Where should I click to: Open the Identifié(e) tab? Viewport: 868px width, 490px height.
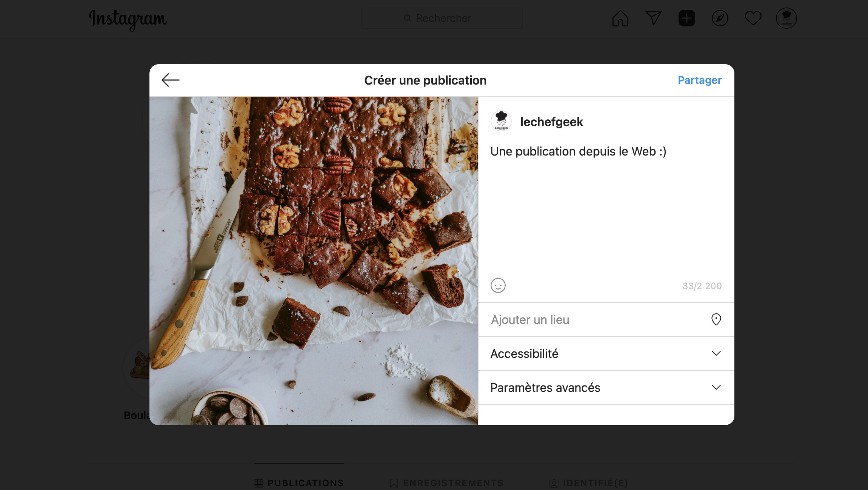click(589, 483)
